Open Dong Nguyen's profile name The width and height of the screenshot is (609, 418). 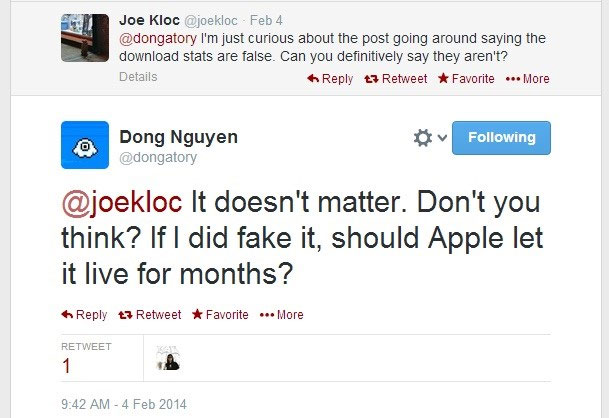pyautogui.click(x=180, y=137)
